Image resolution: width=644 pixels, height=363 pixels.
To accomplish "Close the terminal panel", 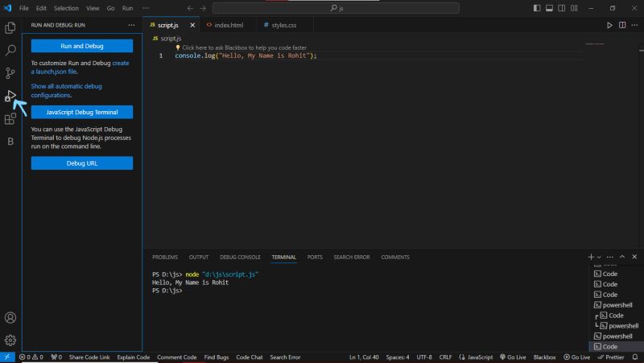I will (634, 257).
